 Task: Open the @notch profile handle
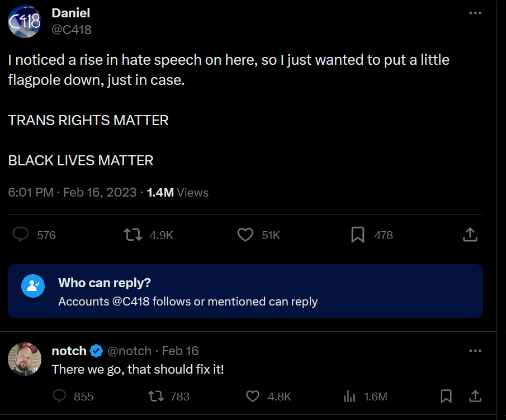[x=129, y=351]
